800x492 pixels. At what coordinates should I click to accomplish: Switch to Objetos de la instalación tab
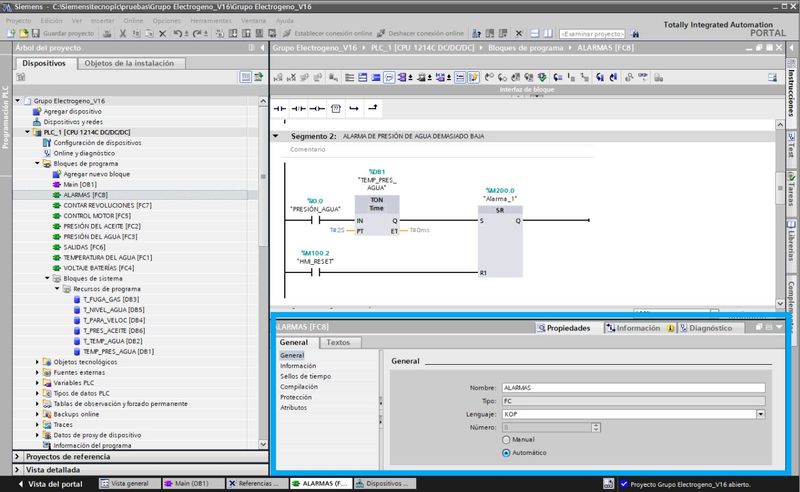(130, 63)
